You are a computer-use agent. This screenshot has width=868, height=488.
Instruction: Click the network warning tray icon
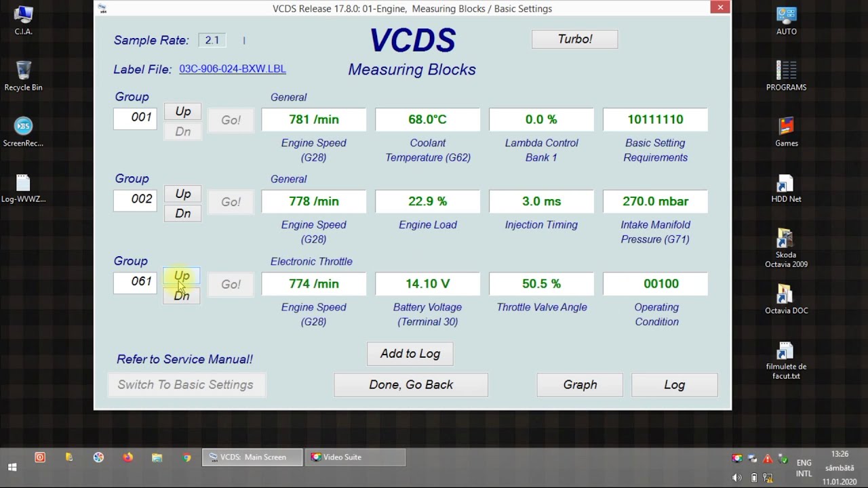tap(769, 478)
